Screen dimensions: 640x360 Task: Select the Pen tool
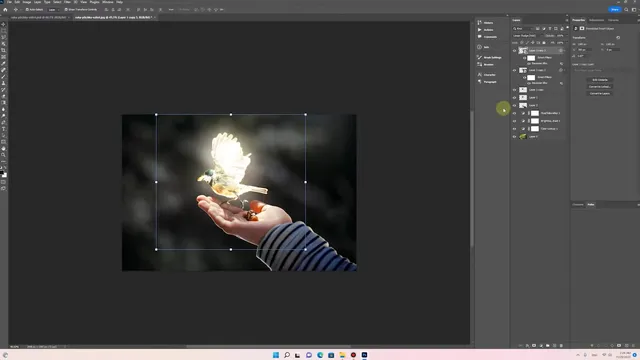coord(4,122)
